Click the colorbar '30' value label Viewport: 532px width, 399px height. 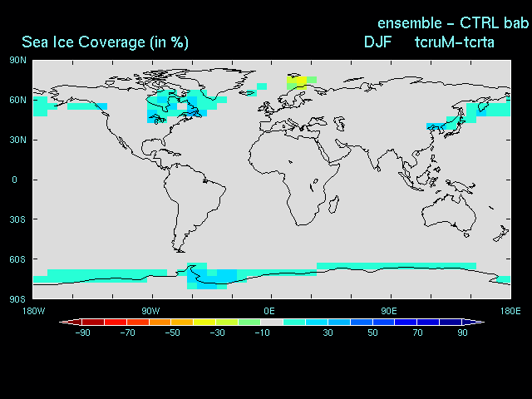click(x=328, y=332)
